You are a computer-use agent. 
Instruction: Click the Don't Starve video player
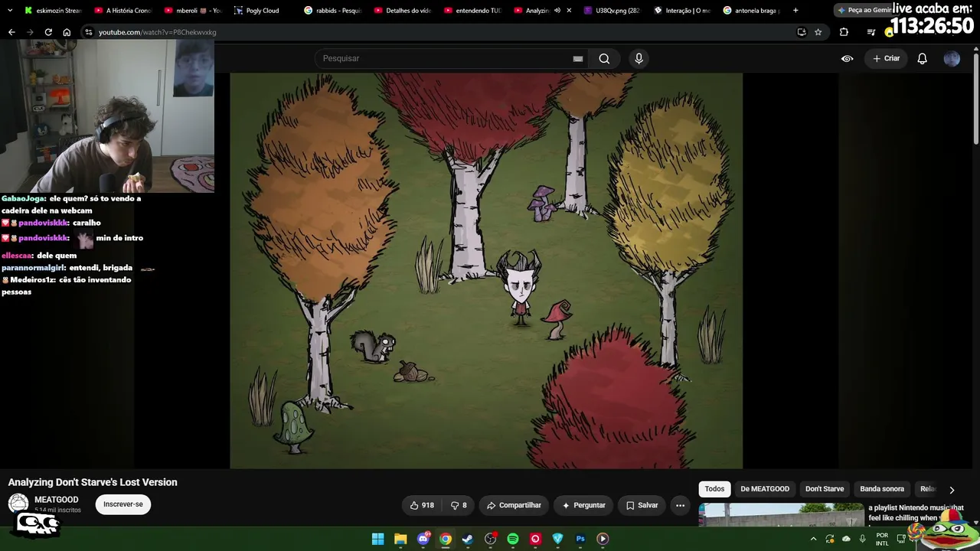click(x=486, y=271)
